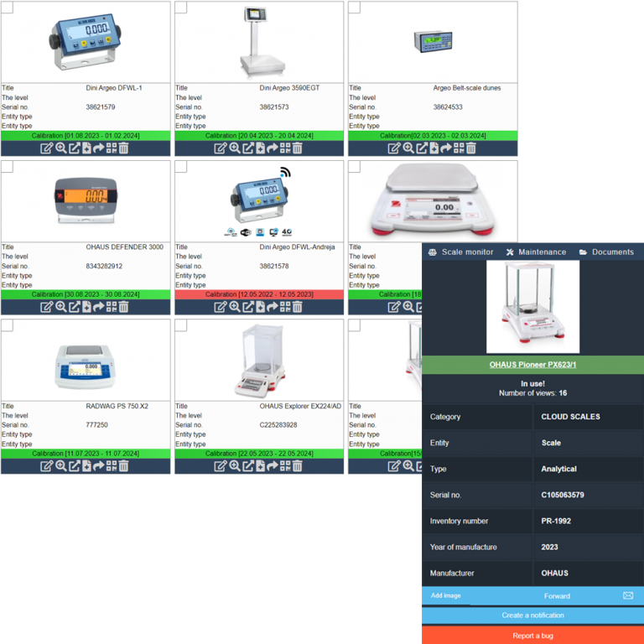Tick the checkbox on Argeo Belt-scale dunes card
Screen dimensions: 644x644
click(x=355, y=7)
